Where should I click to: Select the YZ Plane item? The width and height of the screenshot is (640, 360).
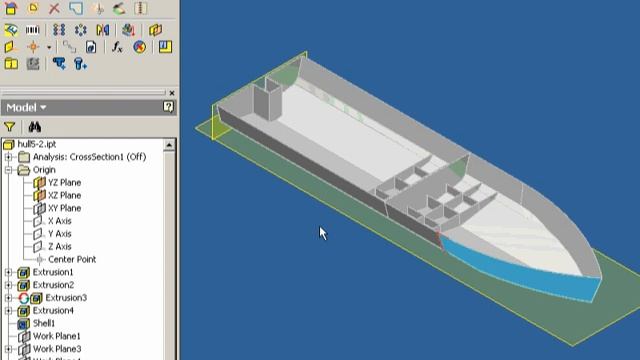[64, 182]
